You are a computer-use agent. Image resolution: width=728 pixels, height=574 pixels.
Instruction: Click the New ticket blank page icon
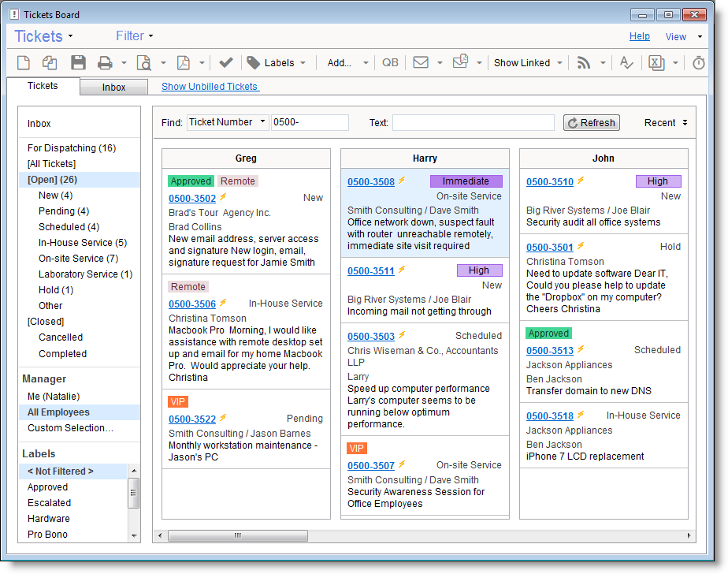[x=24, y=63]
